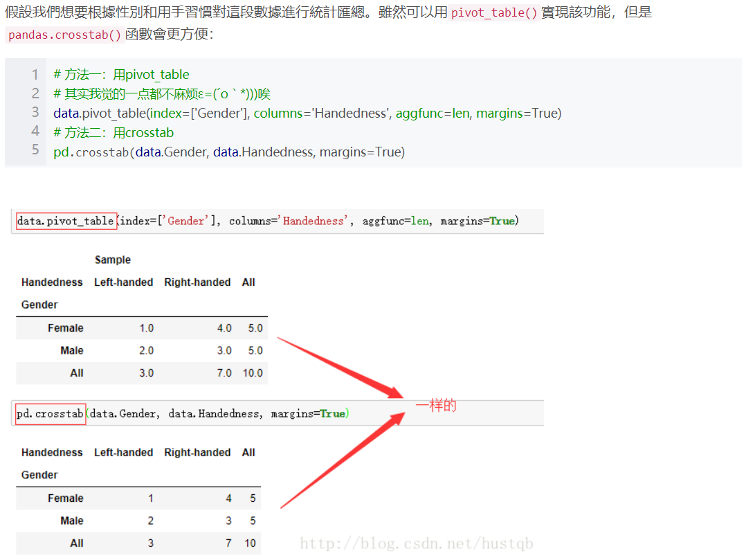
Task: Click the All column header in second table
Action: click(x=248, y=452)
